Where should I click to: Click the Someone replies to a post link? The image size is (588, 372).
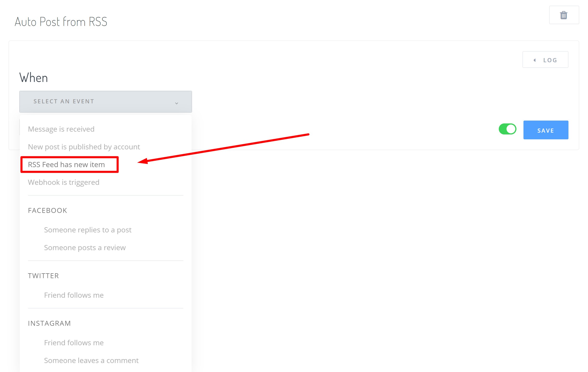pyautogui.click(x=87, y=229)
